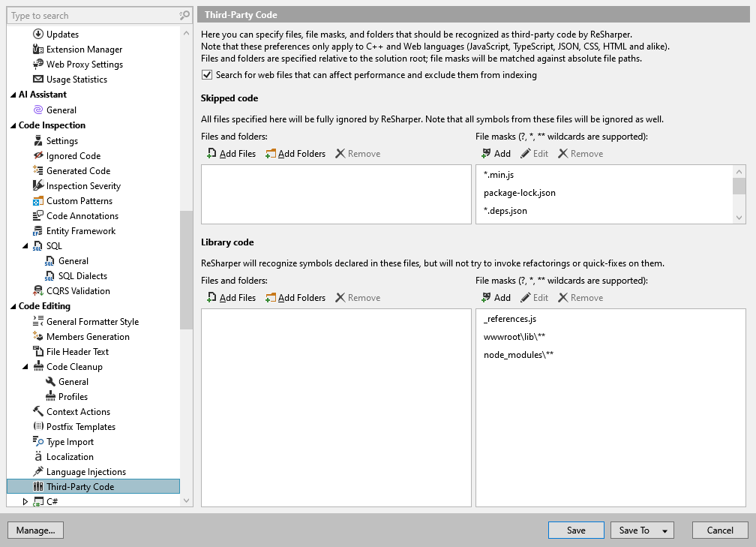Click the Save button
The width and height of the screenshot is (756, 547).
point(575,530)
